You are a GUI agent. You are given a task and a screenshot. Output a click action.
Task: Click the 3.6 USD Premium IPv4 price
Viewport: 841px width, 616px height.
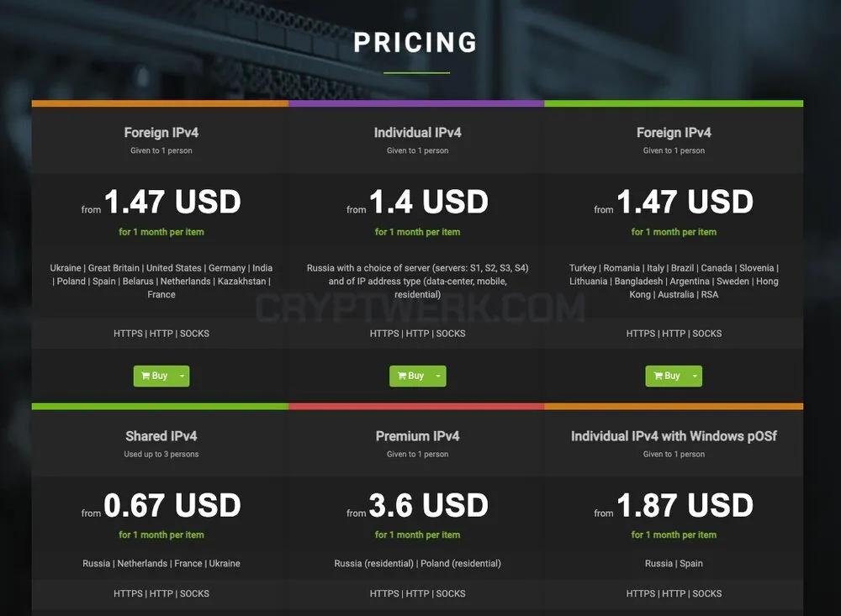pos(429,505)
